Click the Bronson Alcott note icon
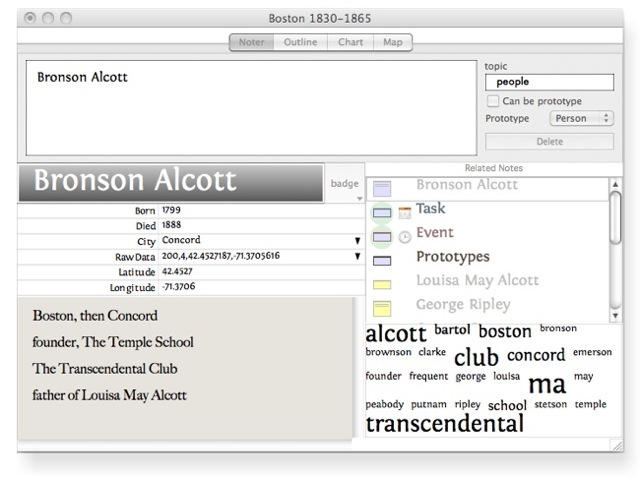640x477 pixels. tap(381, 187)
